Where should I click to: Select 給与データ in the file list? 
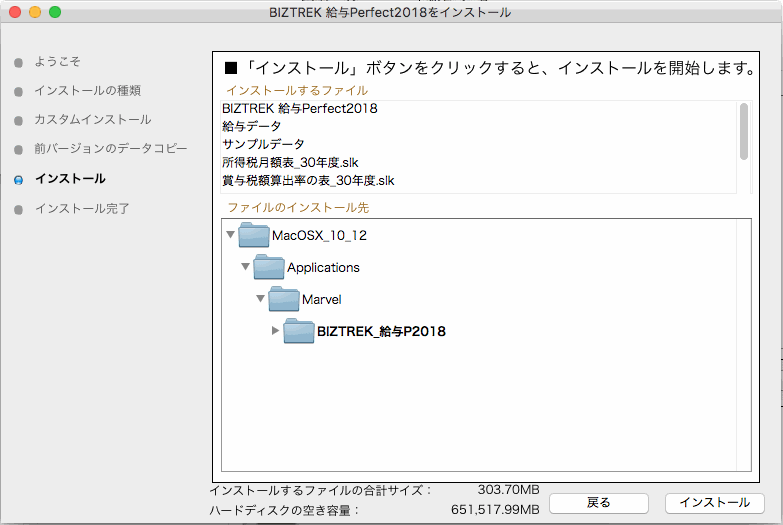coord(251,126)
